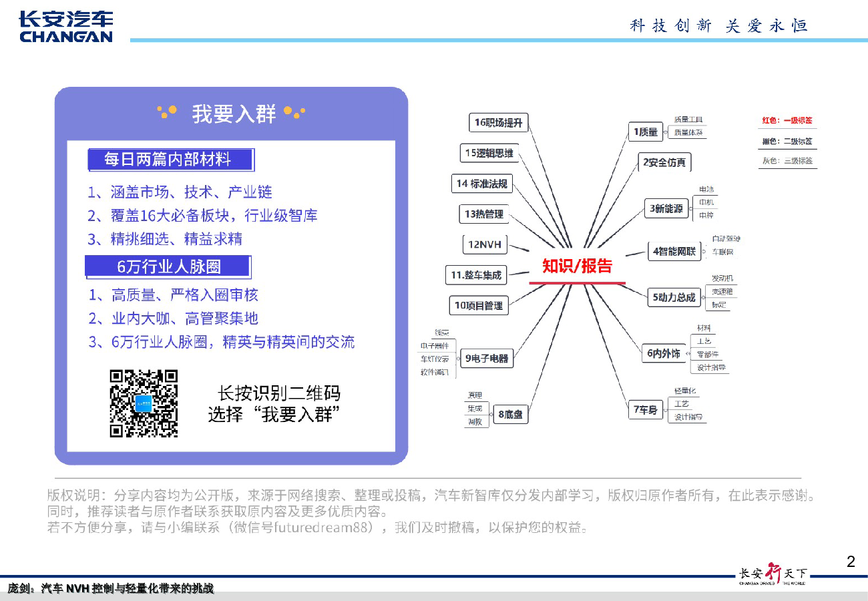Select the 16职场提升 mind map node
Screen dimensions: 868x601
pos(498,122)
